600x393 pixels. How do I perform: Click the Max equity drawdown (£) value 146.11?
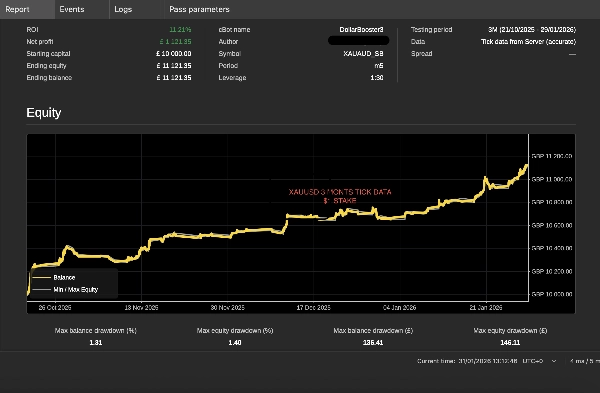tap(510, 342)
